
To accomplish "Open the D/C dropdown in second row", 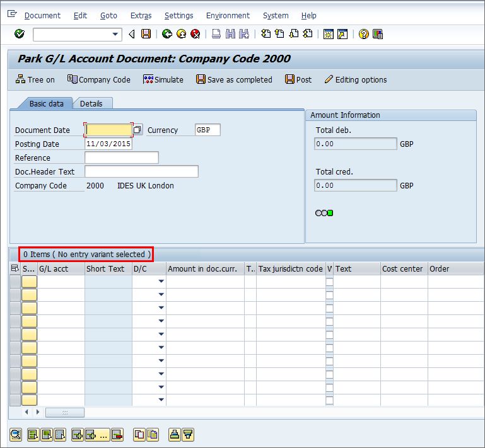I will pyautogui.click(x=161, y=294).
